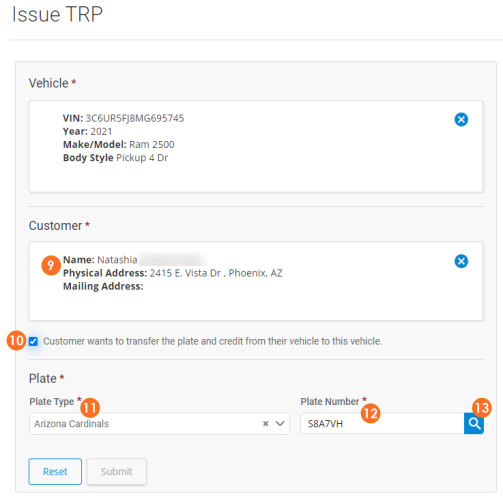Click the orange step 12 marker

(370, 413)
